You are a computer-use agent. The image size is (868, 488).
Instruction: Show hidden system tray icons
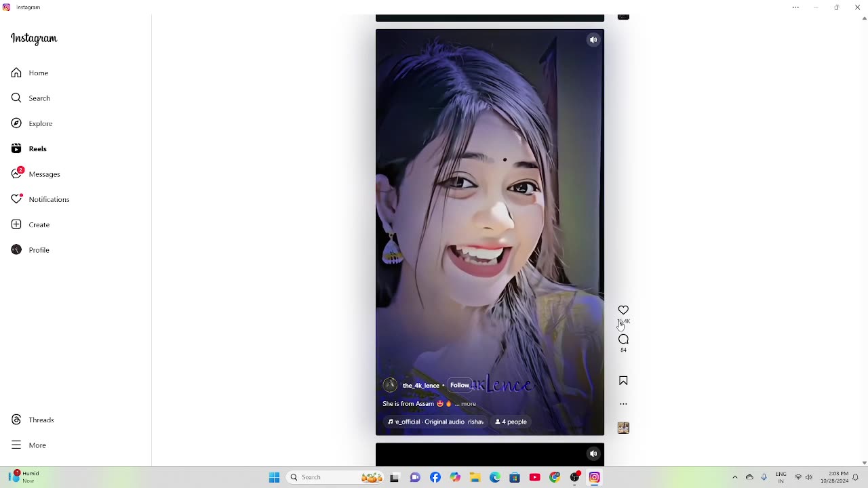click(735, 477)
